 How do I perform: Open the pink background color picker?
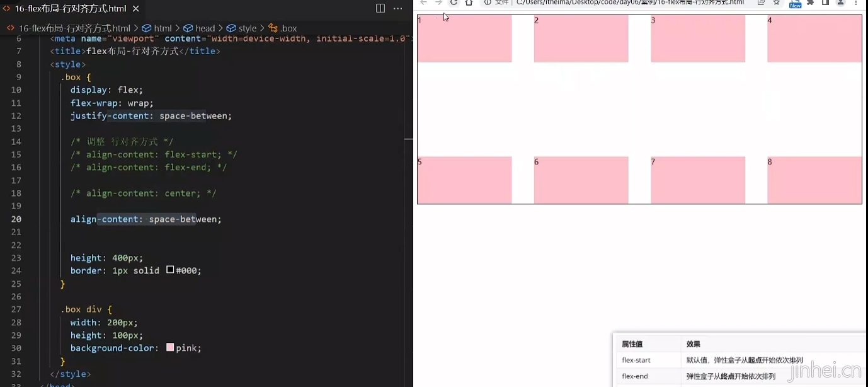coord(170,347)
